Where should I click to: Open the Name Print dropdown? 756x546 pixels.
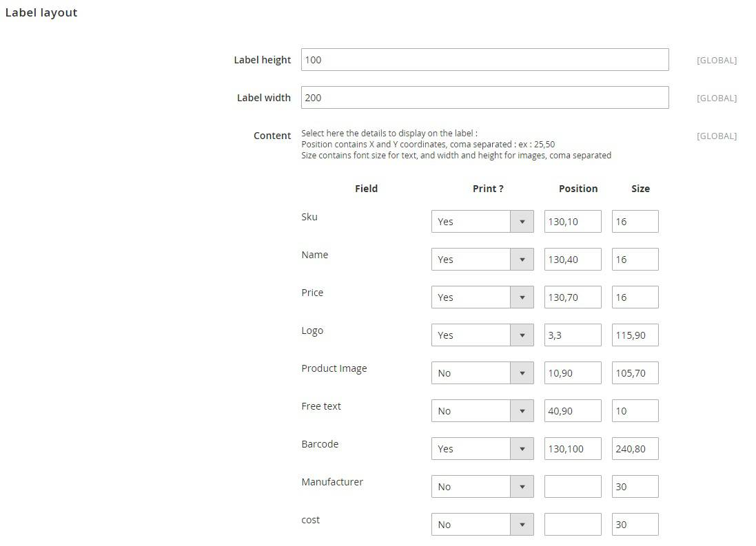tap(482, 260)
